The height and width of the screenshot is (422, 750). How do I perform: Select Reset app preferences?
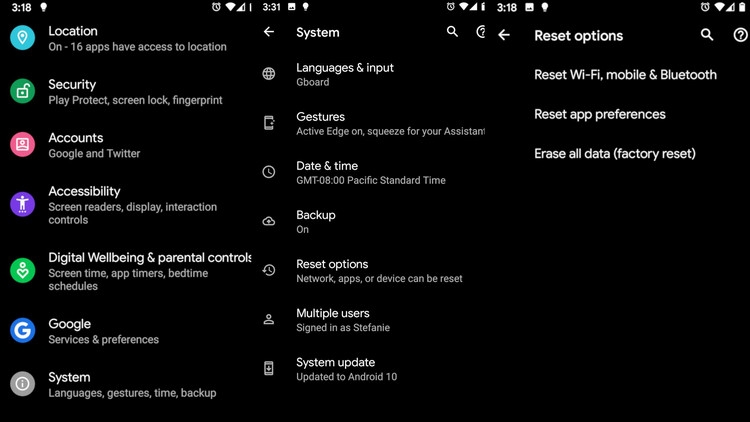[600, 114]
